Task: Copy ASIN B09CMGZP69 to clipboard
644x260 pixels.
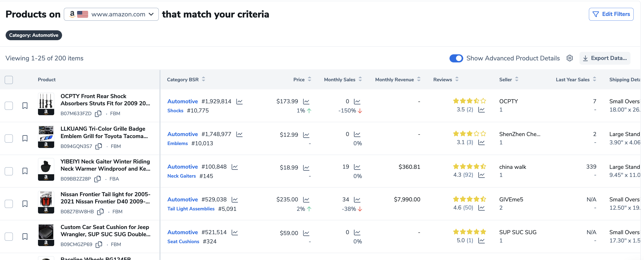Action: click(x=99, y=245)
